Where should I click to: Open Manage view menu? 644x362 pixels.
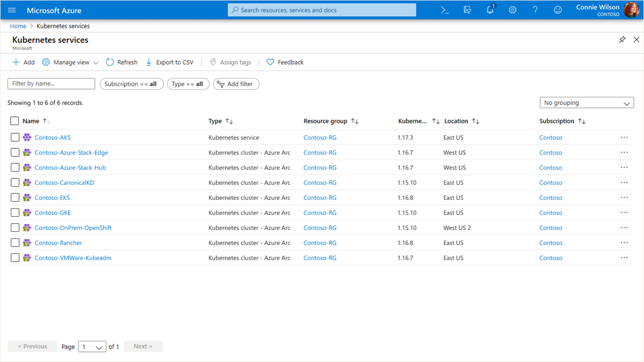[70, 62]
